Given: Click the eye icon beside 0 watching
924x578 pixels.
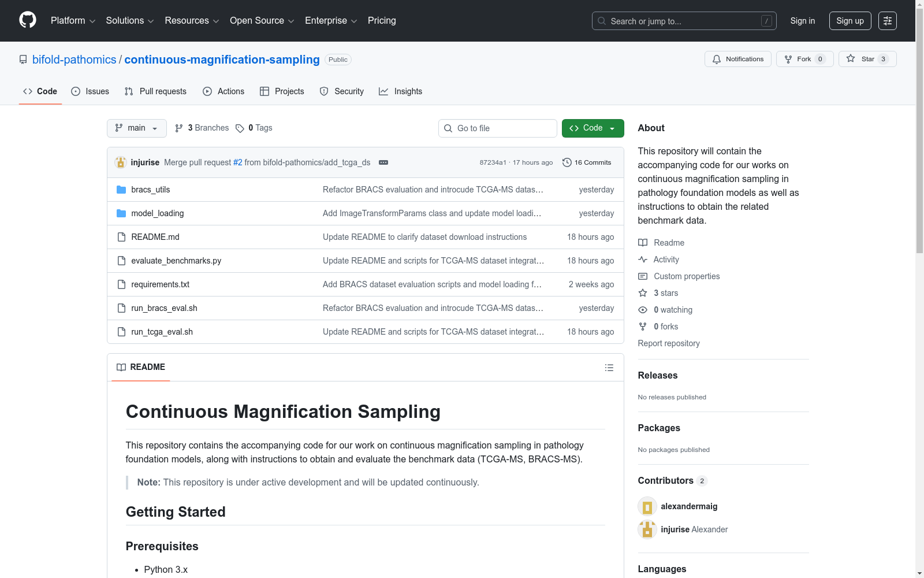Looking at the screenshot, I should (x=643, y=310).
